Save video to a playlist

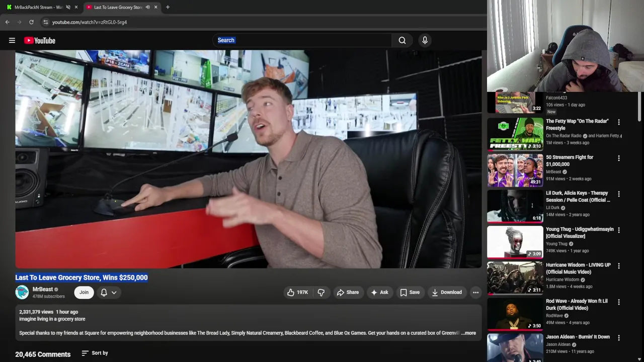tap(410, 292)
